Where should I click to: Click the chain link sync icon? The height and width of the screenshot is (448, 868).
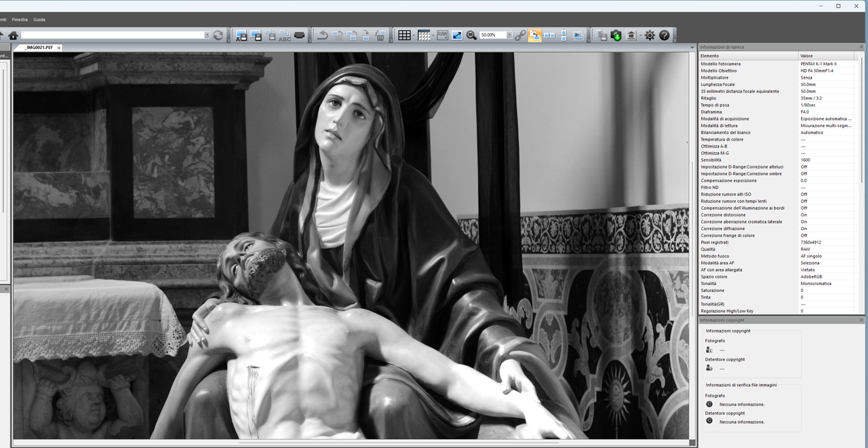click(520, 35)
